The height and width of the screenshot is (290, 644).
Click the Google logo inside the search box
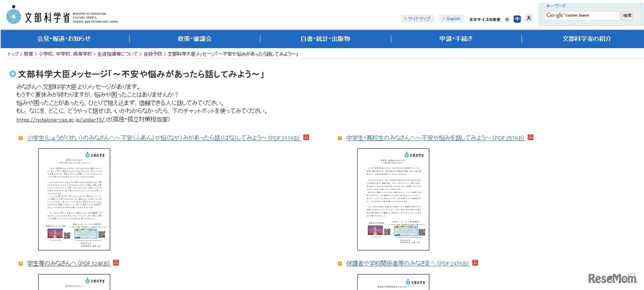click(554, 15)
